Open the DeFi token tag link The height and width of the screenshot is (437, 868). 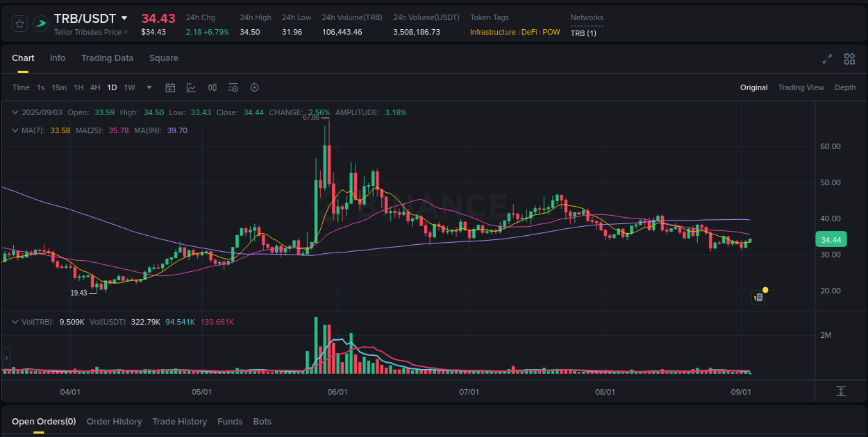(x=528, y=32)
